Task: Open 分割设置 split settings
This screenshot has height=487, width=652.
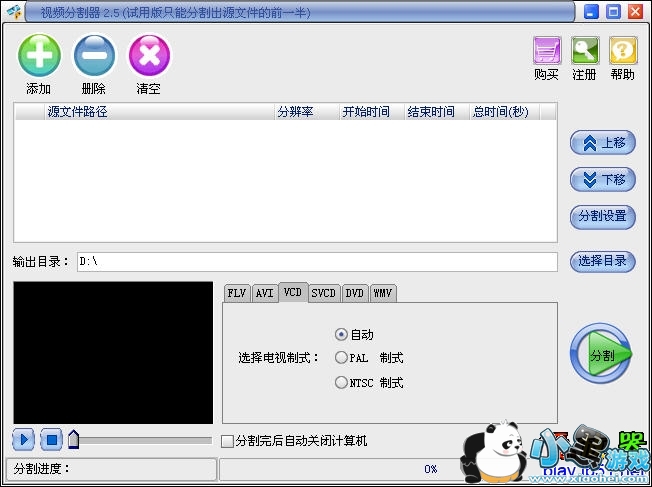Action: tap(603, 217)
